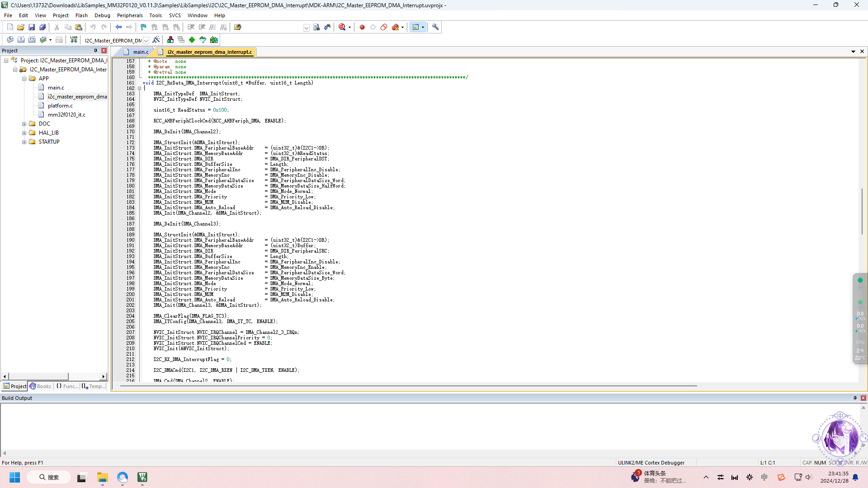Click the Download LOAD icon

tap(74, 40)
